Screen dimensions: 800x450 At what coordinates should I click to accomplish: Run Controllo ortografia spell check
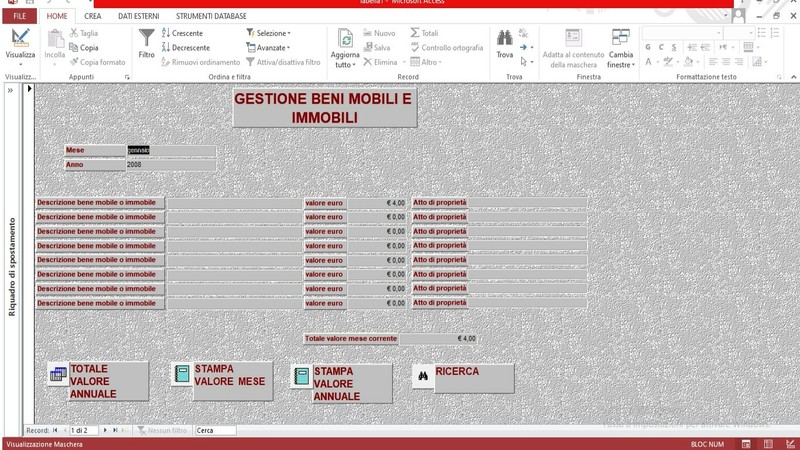[x=447, y=47]
